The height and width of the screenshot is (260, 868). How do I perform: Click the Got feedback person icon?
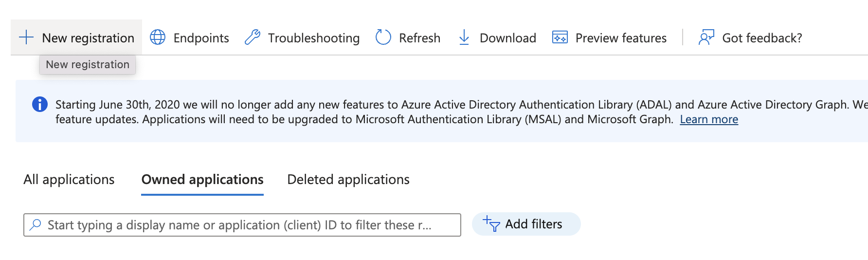[x=706, y=37]
